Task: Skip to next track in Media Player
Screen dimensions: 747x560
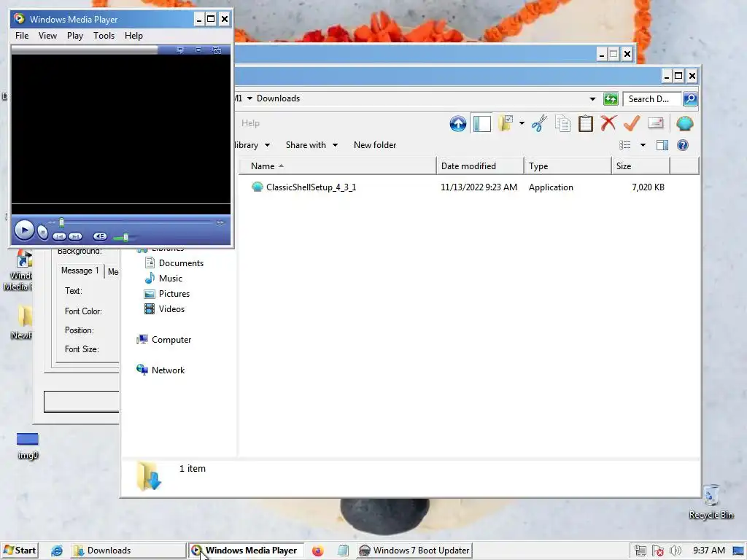Action: [x=75, y=236]
